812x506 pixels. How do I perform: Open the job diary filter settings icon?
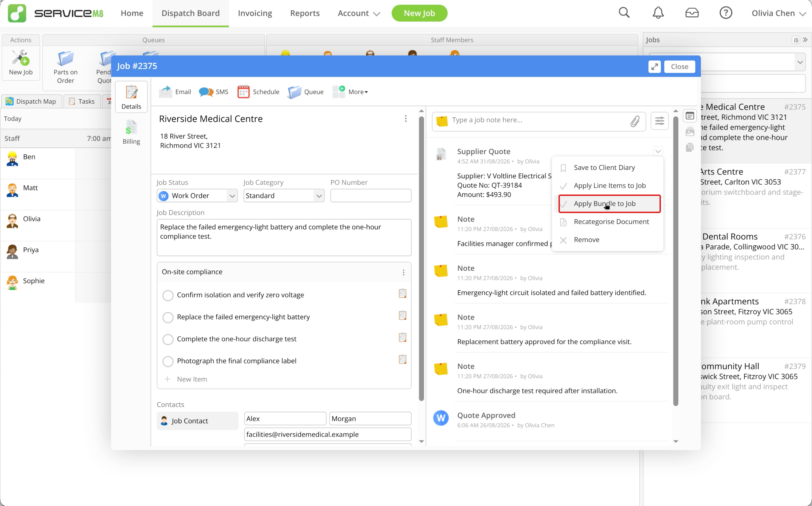(x=659, y=121)
